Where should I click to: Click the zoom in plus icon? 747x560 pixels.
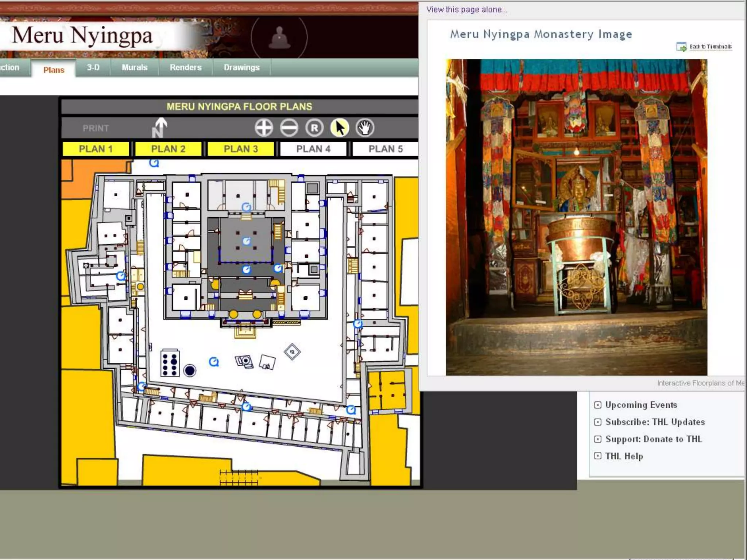263,128
